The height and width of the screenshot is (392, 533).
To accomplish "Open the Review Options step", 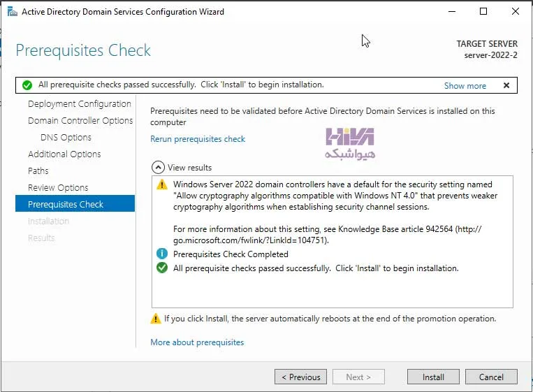I will coord(58,188).
